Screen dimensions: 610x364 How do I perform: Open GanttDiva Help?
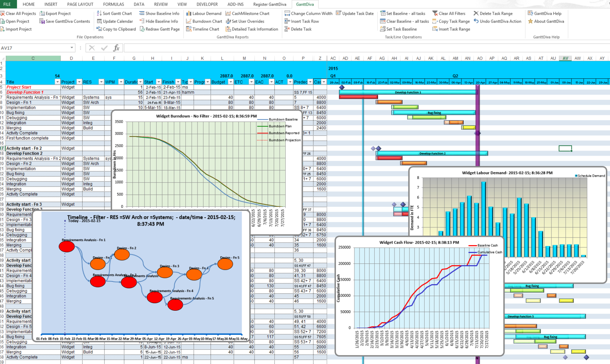[x=545, y=13]
